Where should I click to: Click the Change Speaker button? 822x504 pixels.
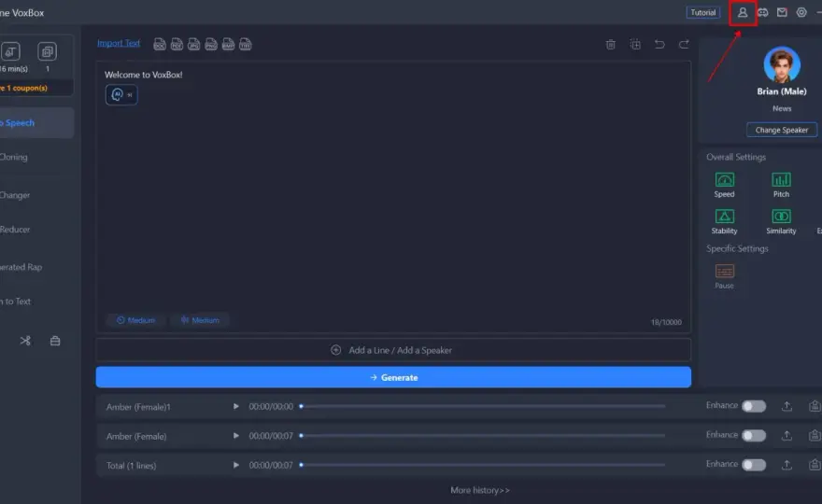click(x=781, y=130)
